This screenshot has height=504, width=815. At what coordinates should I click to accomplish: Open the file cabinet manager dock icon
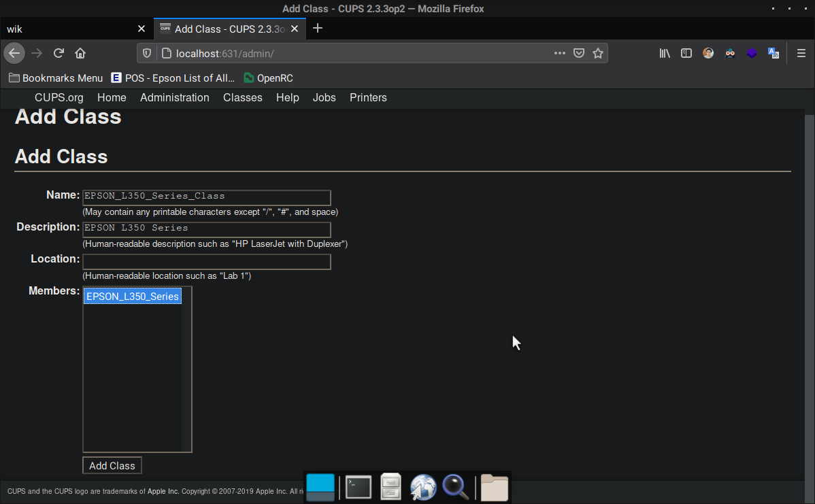391,487
